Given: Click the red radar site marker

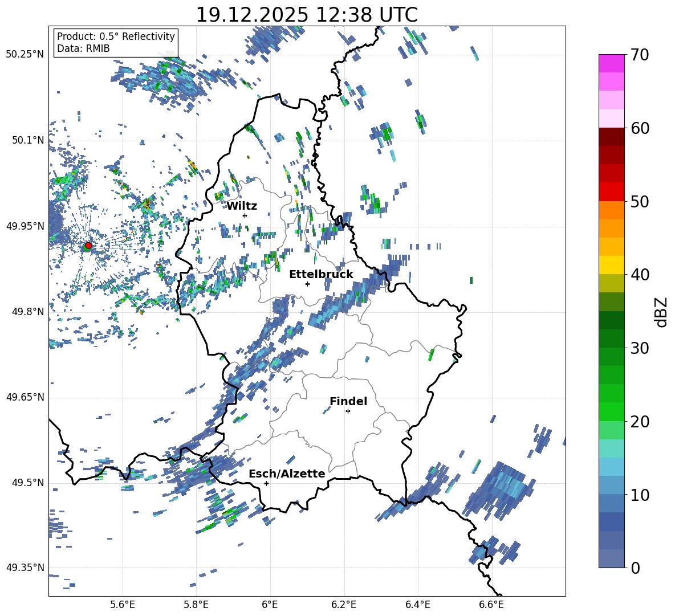Looking at the screenshot, I should coord(88,246).
